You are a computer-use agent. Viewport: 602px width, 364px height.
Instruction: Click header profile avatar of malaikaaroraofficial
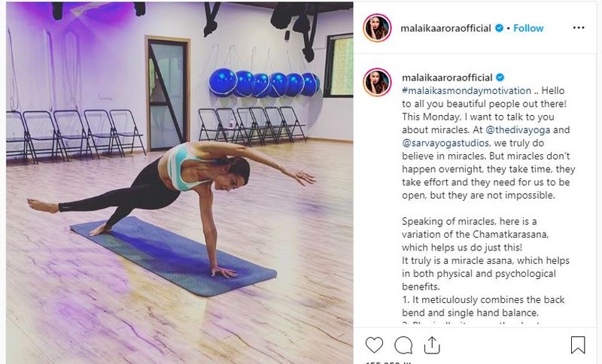[377, 28]
